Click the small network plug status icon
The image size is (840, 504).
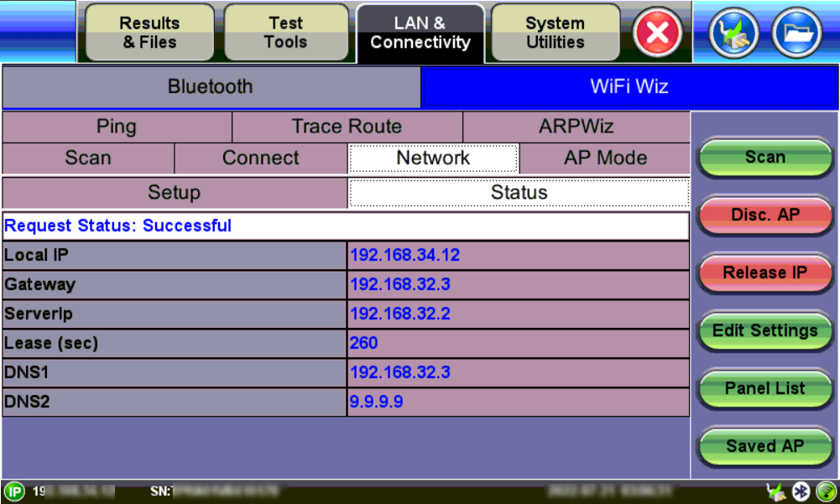775,491
